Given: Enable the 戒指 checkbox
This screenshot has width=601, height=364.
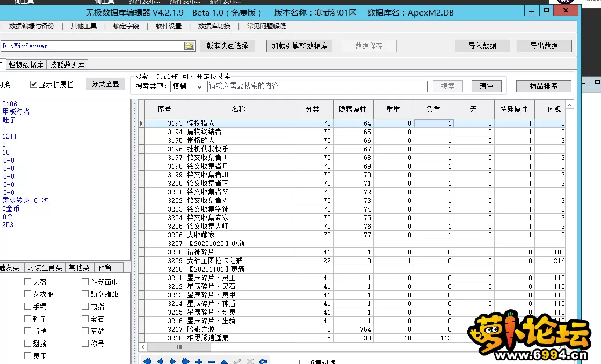Looking at the screenshot, I should coord(85,307).
